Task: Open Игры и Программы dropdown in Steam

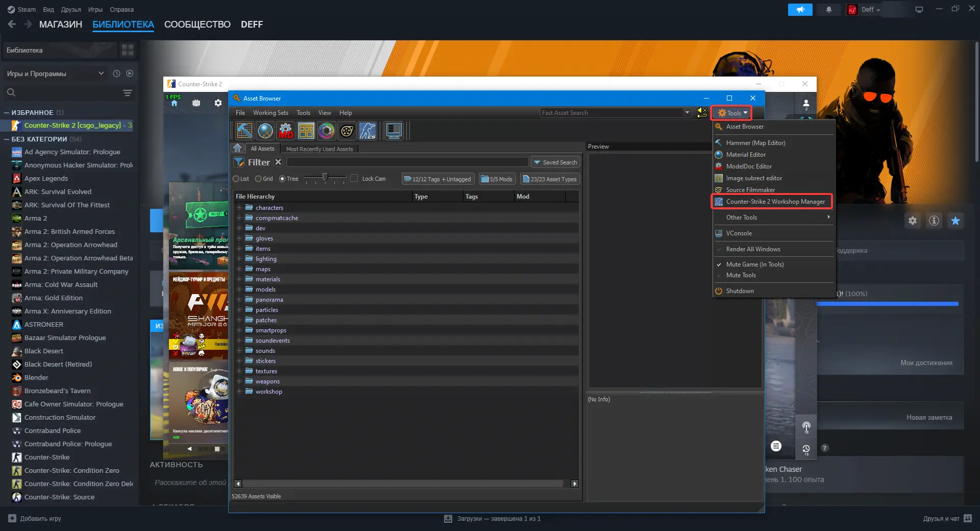Action: tap(55, 74)
